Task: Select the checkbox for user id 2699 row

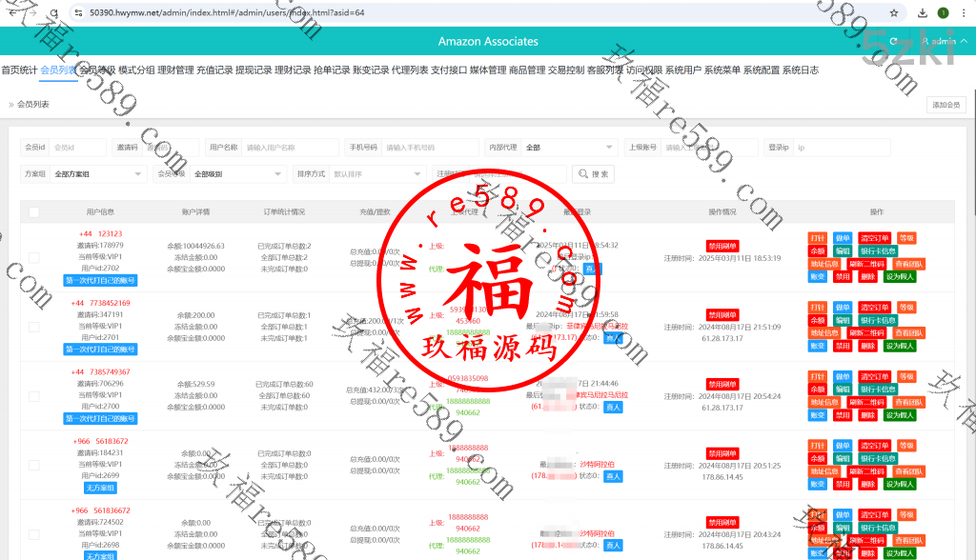Action: [34, 465]
